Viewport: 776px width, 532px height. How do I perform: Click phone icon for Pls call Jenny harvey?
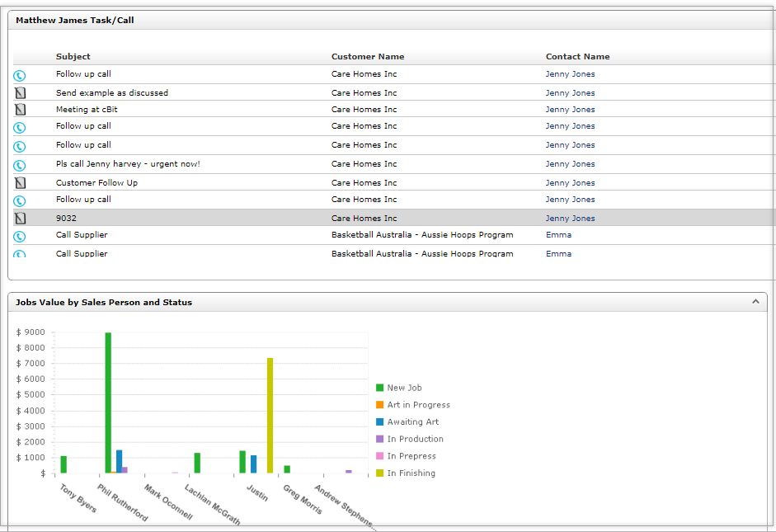point(19,165)
